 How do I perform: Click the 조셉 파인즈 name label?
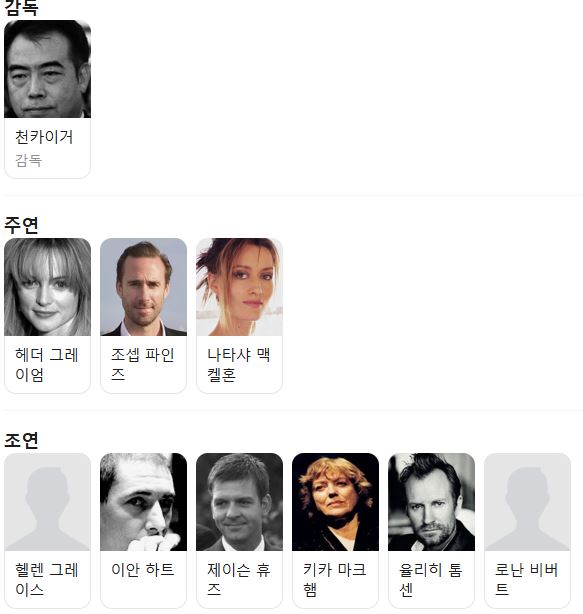[x=143, y=365]
